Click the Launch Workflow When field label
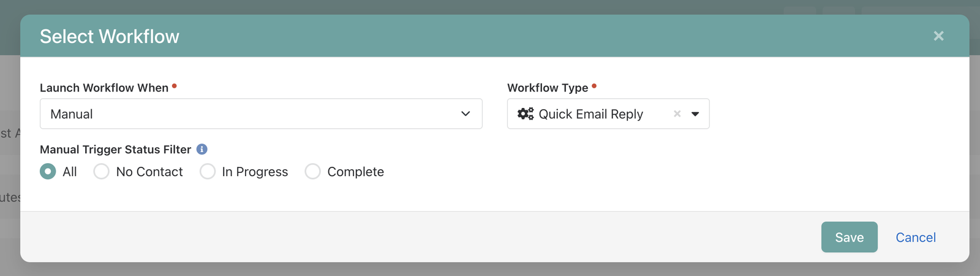Viewport: 980px width, 276px height. [x=104, y=88]
